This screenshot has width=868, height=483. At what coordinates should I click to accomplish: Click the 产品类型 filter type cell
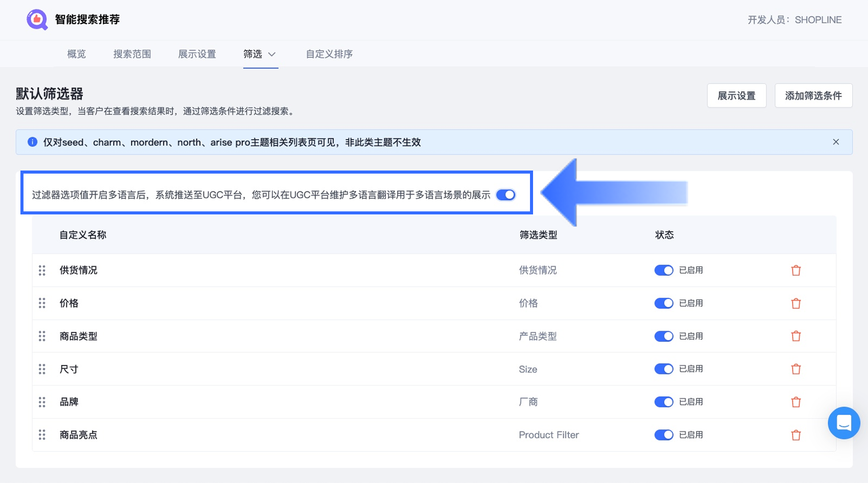click(x=538, y=336)
